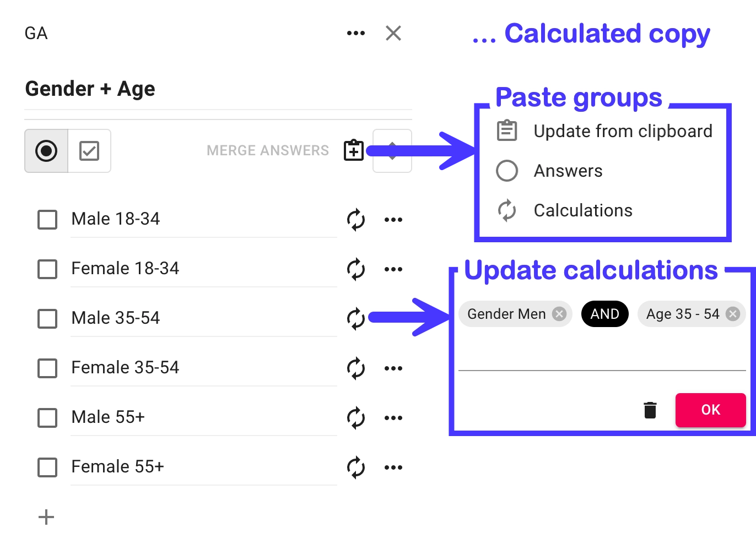Switch to single-choice radio mode
This screenshot has width=756, height=544.
46,151
